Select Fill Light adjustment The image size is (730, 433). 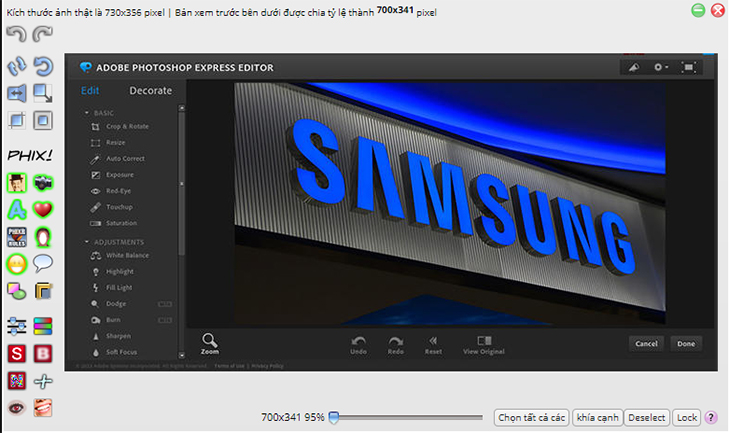click(112, 288)
